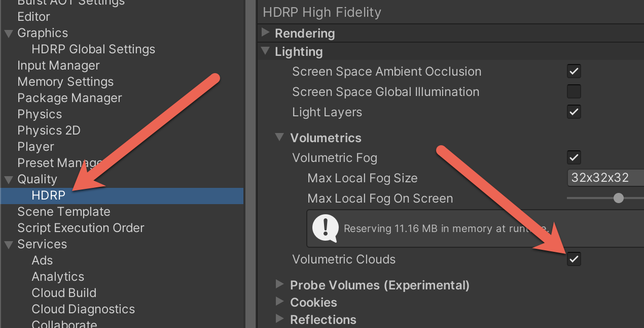Click the Screen Space Global Illumination label
This screenshot has height=328, width=644.
pos(385,92)
